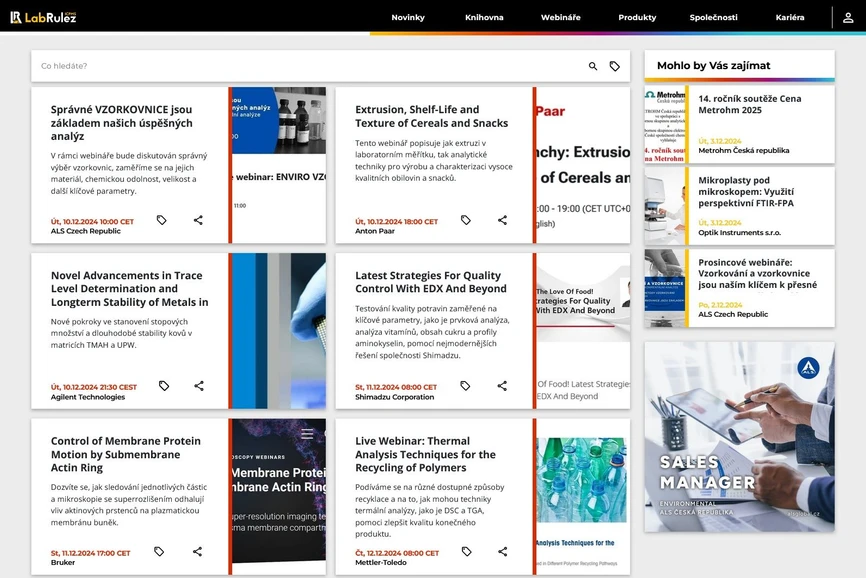Open thumbnail of the ENVIRO VZORKOVNICE webinar
Screen dimensions: 866x578
[279, 165]
